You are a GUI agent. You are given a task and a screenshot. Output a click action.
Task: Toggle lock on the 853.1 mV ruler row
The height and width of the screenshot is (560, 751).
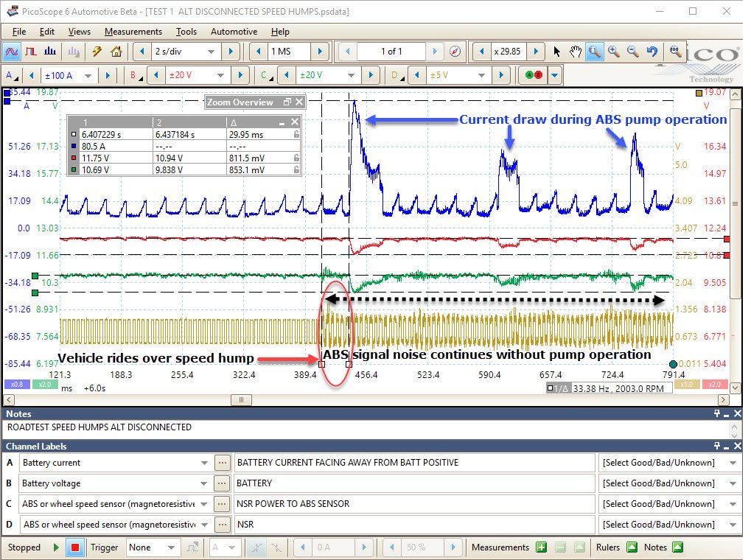click(296, 169)
